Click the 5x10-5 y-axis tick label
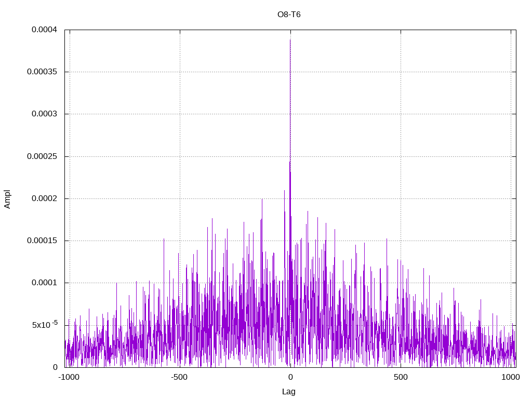 (45, 325)
